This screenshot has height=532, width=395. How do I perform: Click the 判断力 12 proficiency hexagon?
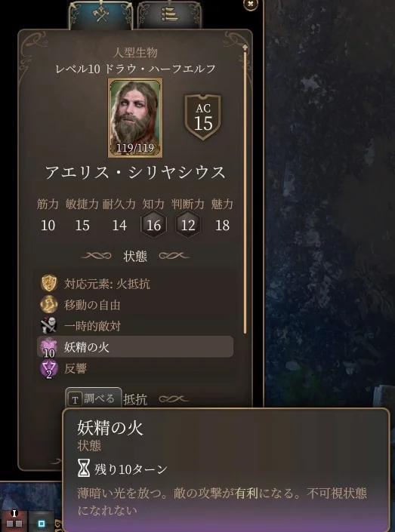pos(188,225)
